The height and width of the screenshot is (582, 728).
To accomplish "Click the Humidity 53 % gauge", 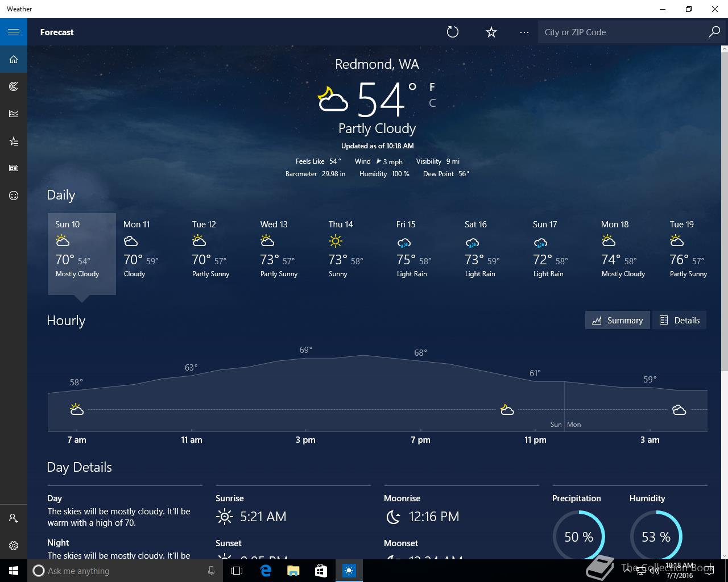I will (x=656, y=537).
